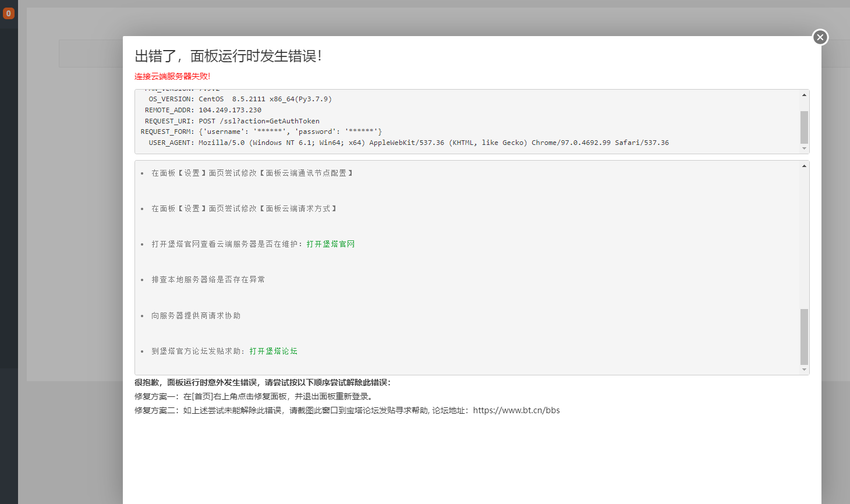Close the error dialog with the X button
This screenshot has height=504, width=850.
pos(820,37)
